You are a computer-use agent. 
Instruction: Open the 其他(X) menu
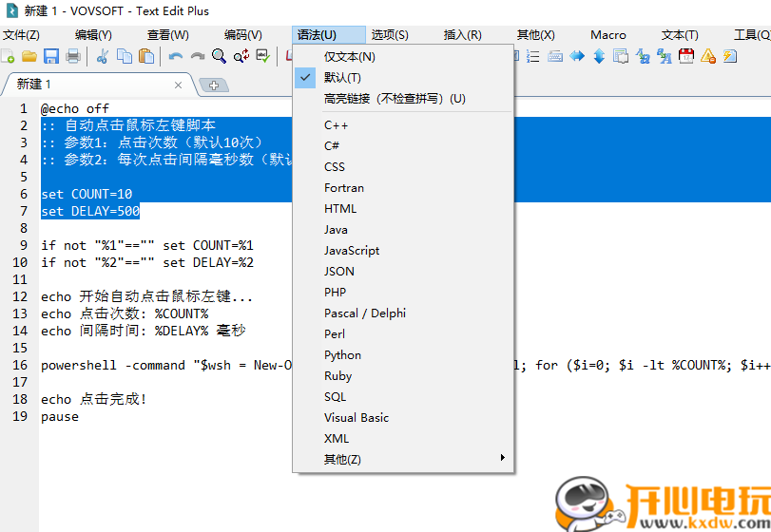pos(535,35)
